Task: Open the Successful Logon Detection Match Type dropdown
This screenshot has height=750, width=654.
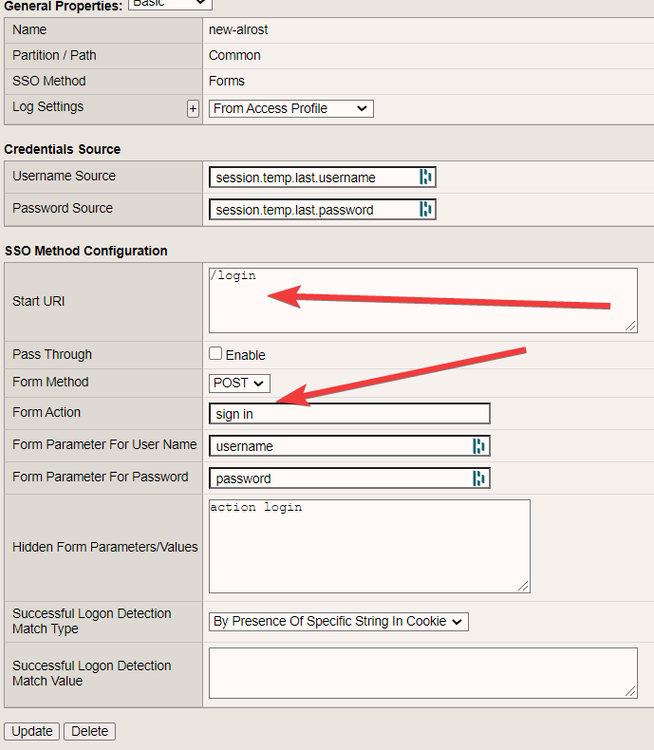Action: 338,621
